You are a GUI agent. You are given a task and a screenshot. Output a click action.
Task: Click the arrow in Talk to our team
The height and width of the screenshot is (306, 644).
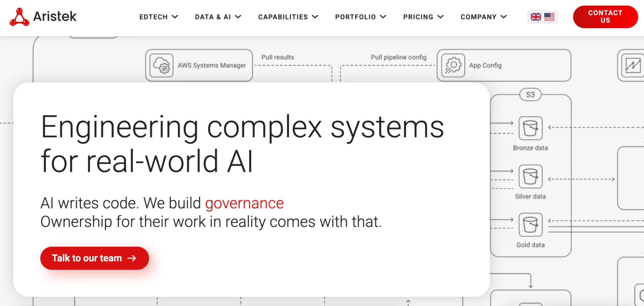pos(132,258)
